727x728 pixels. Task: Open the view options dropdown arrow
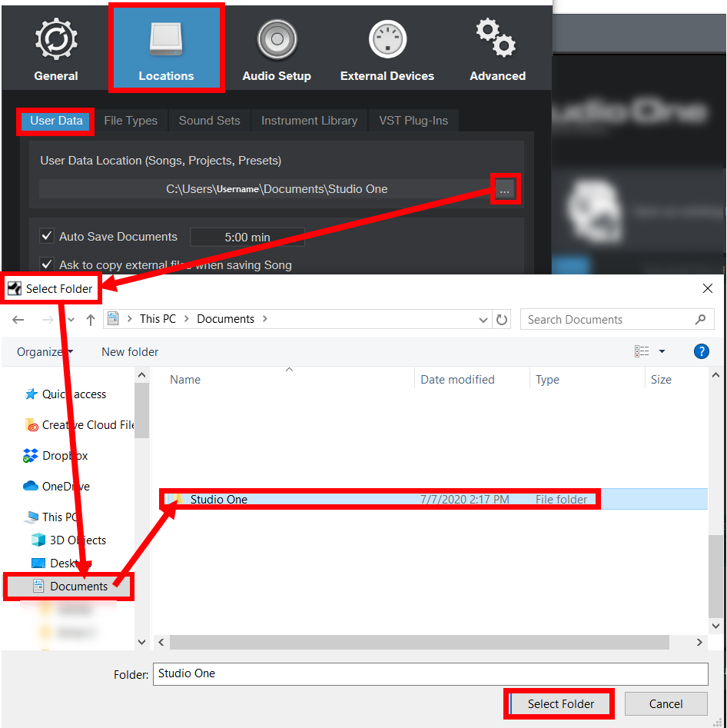coord(662,352)
